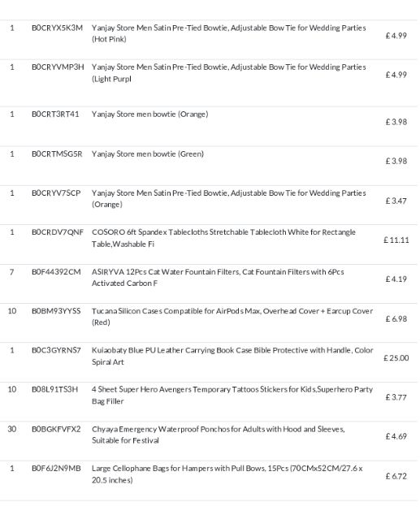
Task: Open Large Cellophane Bags for Hampers item
Action: (227, 474)
